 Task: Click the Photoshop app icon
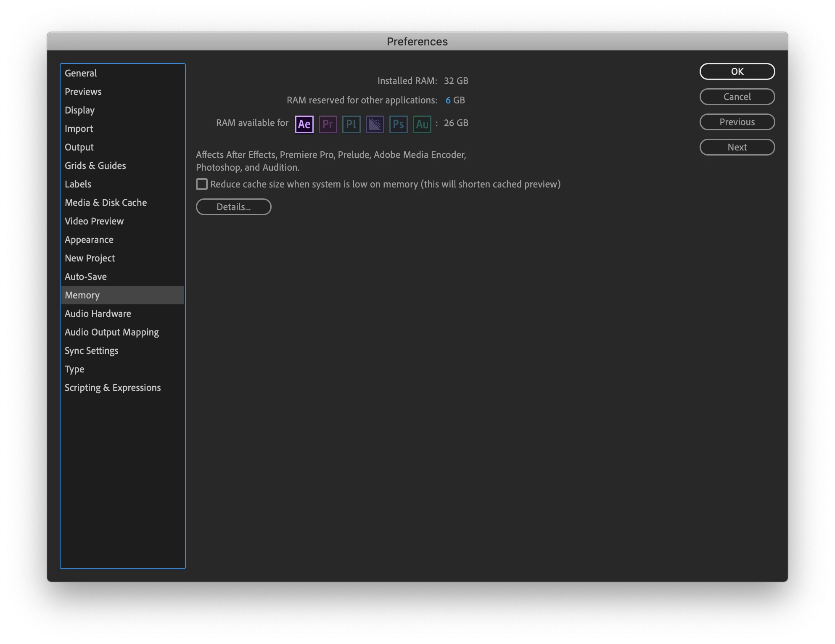click(x=398, y=124)
